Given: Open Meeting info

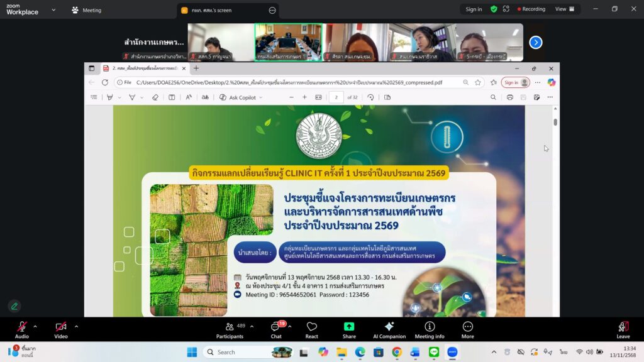Looking at the screenshot, I should [x=430, y=329].
